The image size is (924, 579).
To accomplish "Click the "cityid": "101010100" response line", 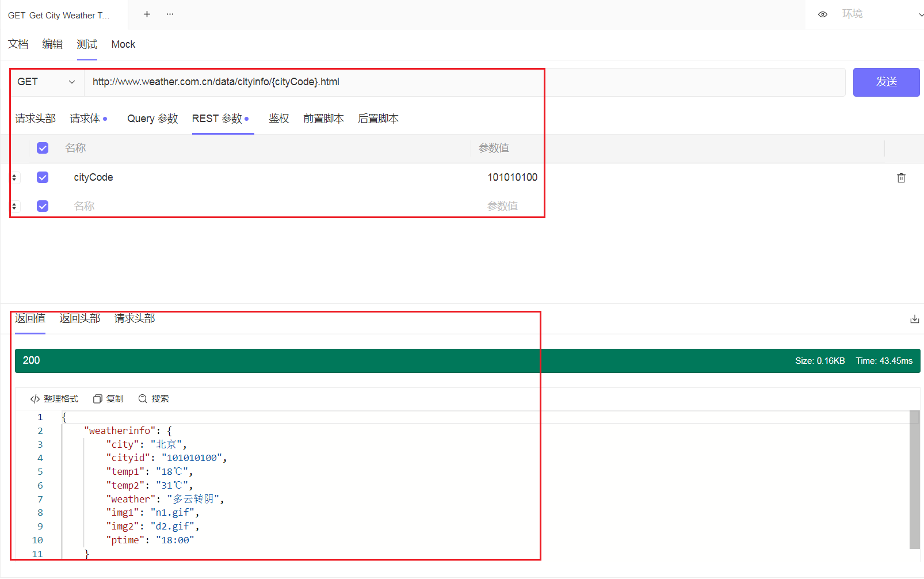I will (x=166, y=458).
